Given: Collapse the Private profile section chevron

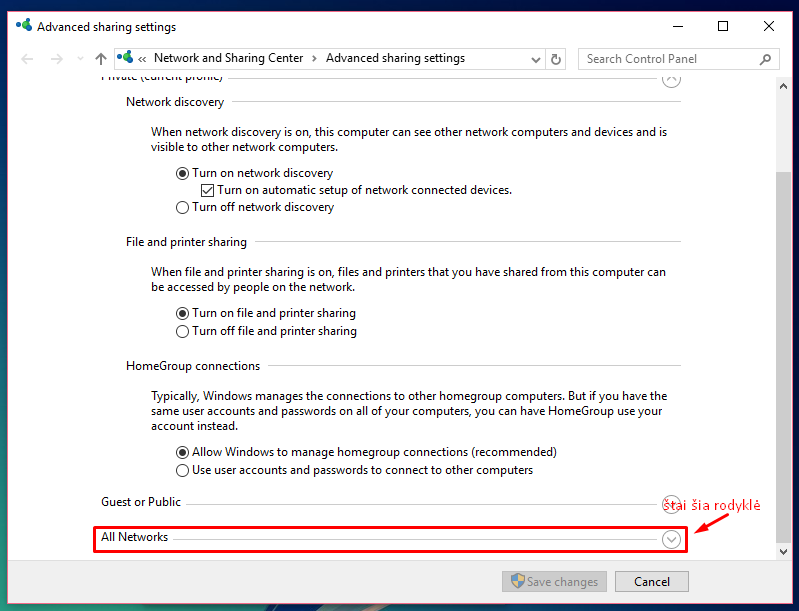Looking at the screenshot, I should [671, 80].
